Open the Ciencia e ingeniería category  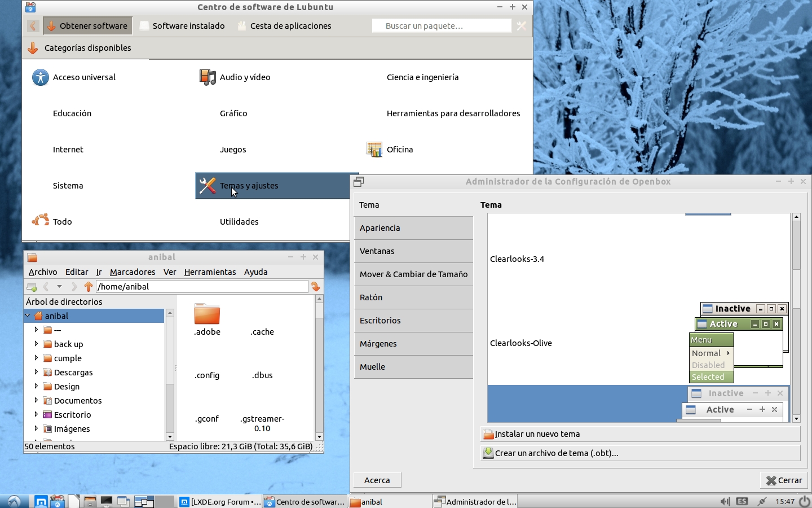[x=423, y=77]
